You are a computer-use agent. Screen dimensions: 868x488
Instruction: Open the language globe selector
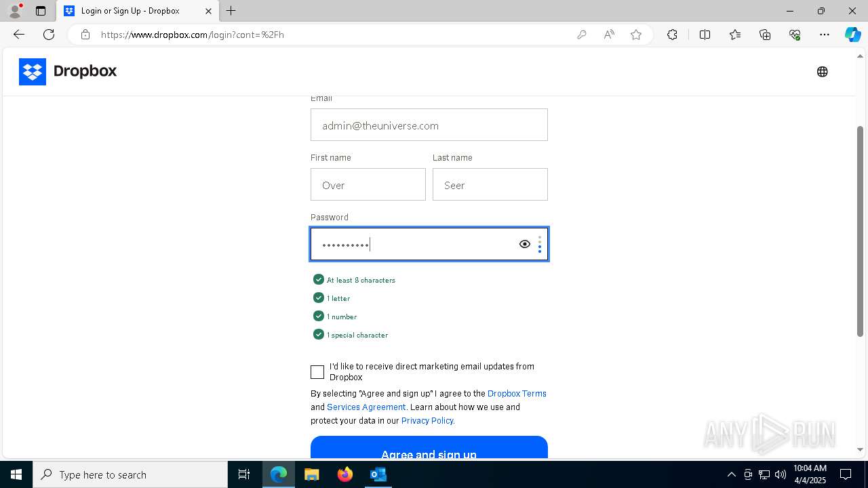[x=822, y=72]
